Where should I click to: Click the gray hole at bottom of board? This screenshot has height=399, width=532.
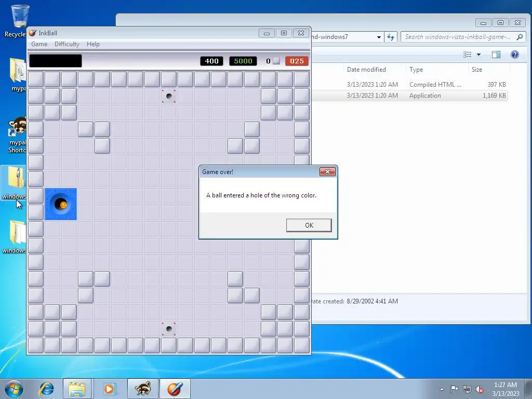coord(169,329)
